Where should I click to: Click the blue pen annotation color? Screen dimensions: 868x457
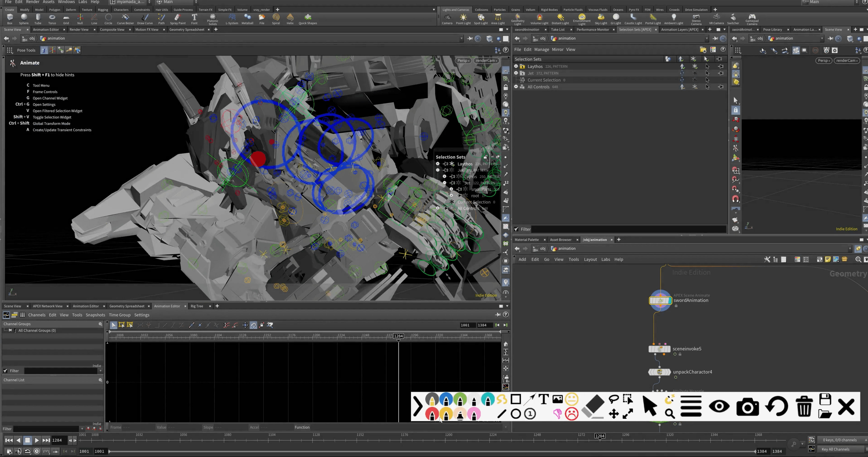point(446,400)
